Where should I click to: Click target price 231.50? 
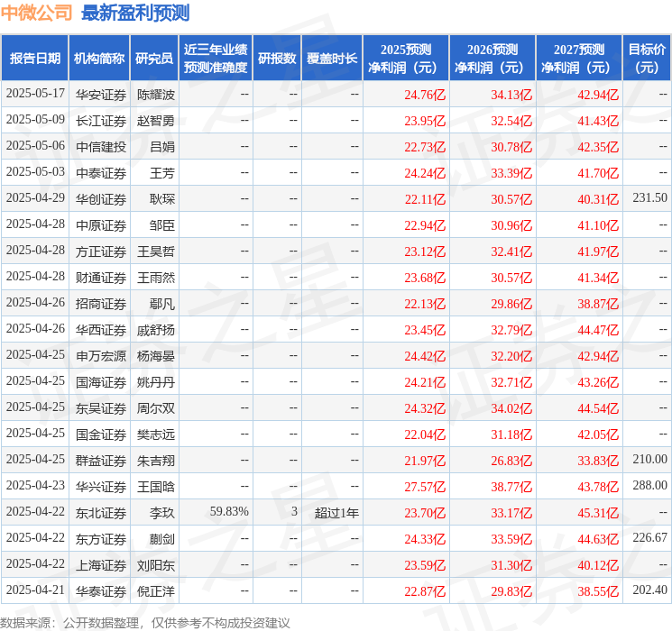pyautogui.click(x=649, y=198)
